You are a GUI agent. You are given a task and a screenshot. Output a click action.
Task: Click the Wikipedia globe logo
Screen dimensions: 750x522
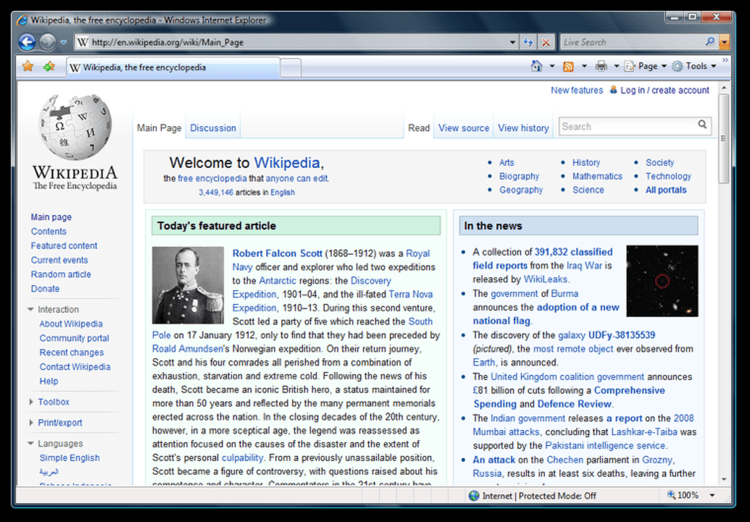(75, 127)
